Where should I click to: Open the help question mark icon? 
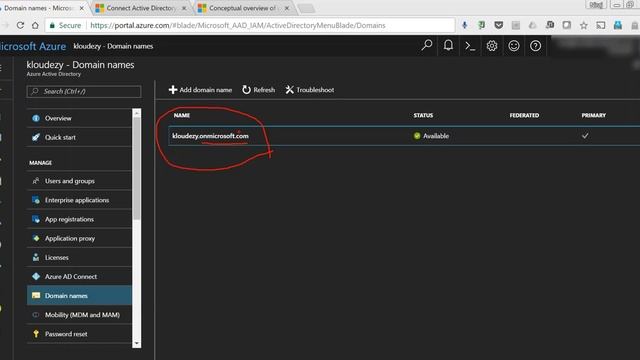click(536, 46)
